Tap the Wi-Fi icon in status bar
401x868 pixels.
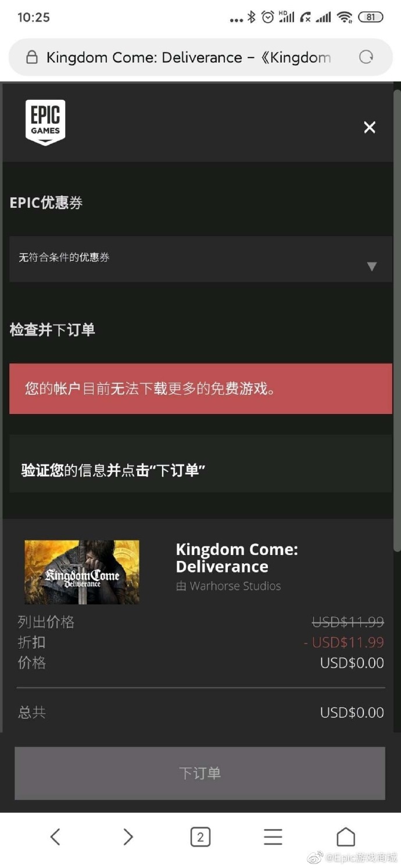pos(345,17)
